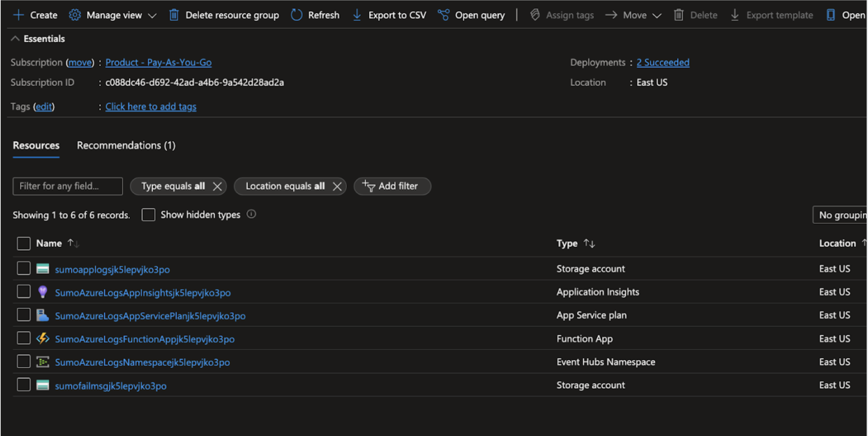Open the 2 Succeeded deployments link
The width and height of the screenshot is (868, 436).
[x=662, y=62]
